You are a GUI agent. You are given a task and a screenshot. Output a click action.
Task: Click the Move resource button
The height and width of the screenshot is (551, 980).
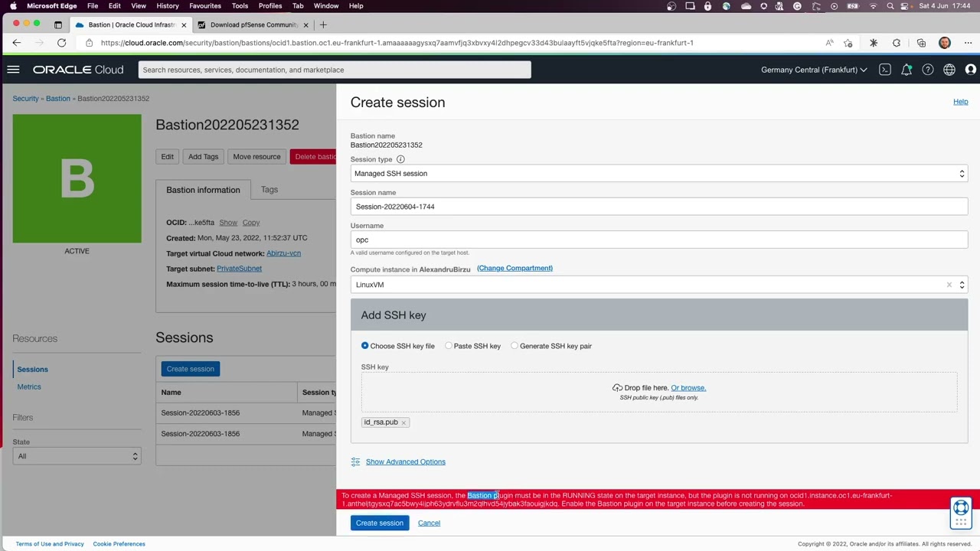point(256,157)
